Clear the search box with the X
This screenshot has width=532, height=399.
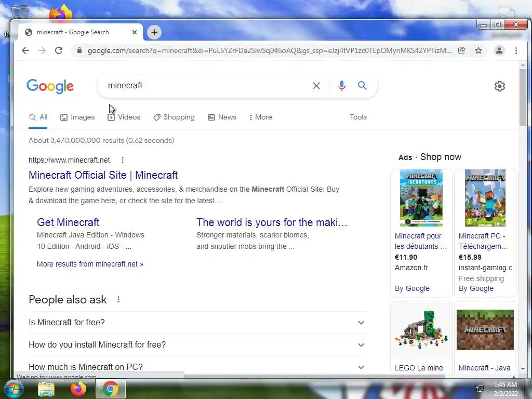[x=316, y=86]
